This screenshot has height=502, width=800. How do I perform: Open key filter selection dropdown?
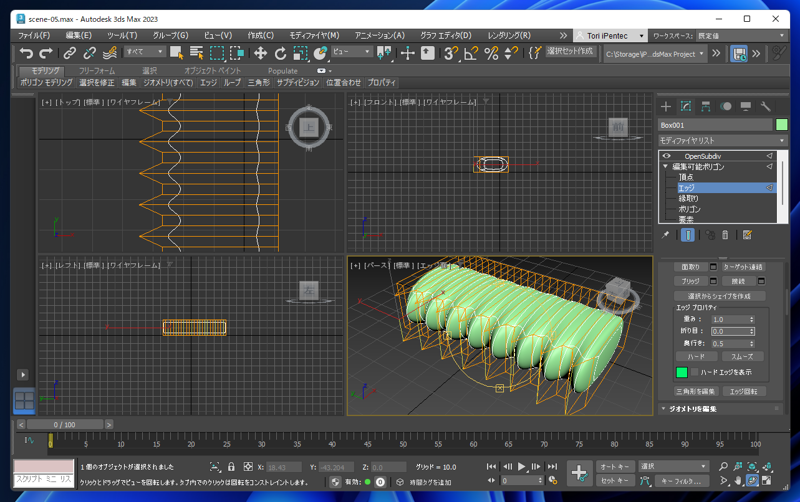[x=672, y=466]
